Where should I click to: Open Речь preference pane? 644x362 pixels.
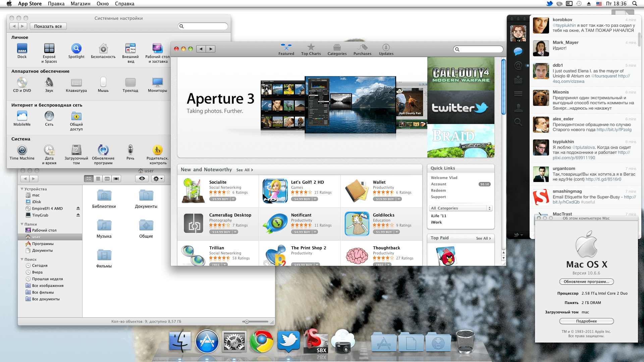coord(130,153)
